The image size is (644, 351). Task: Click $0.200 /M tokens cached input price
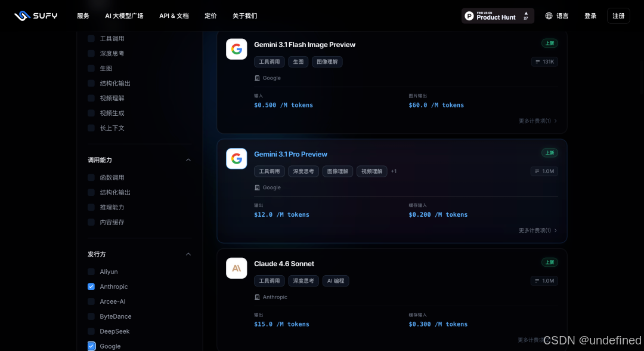[438, 214]
